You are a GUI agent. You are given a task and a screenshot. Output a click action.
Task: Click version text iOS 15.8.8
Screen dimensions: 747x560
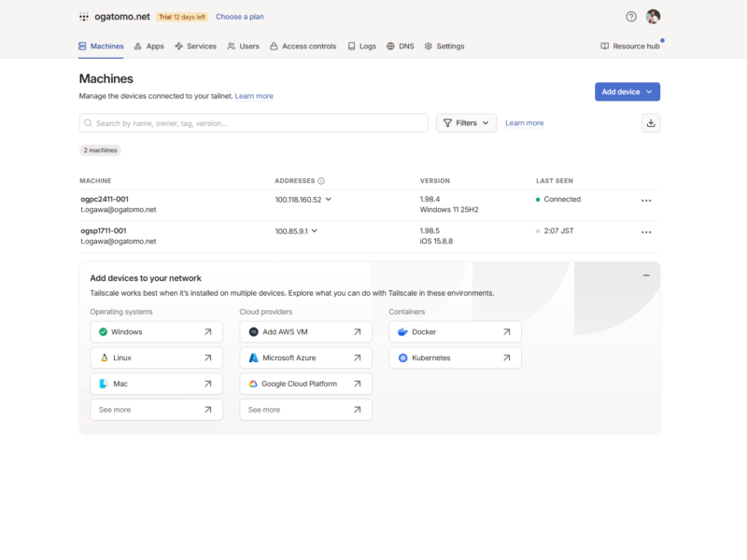436,242
